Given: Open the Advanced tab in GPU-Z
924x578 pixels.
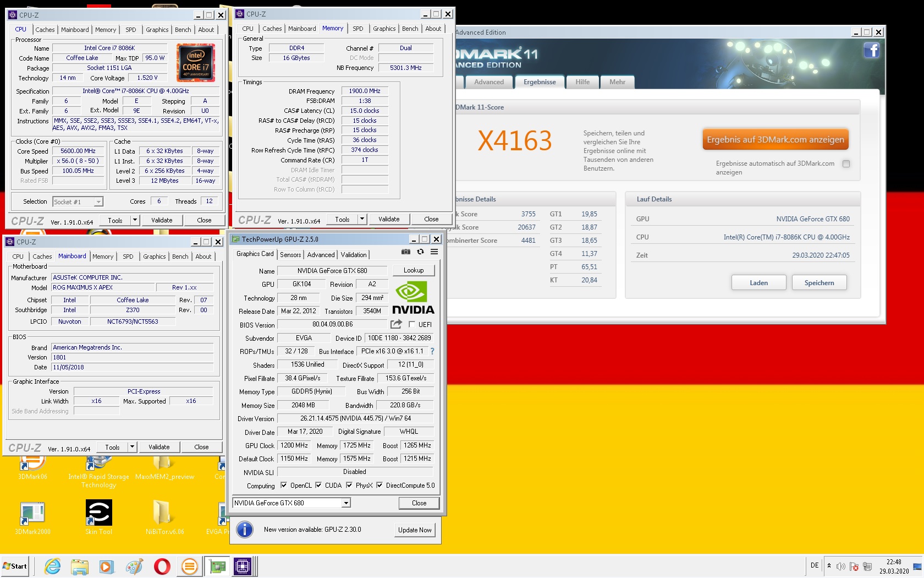Looking at the screenshot, I should pos(321,254).
